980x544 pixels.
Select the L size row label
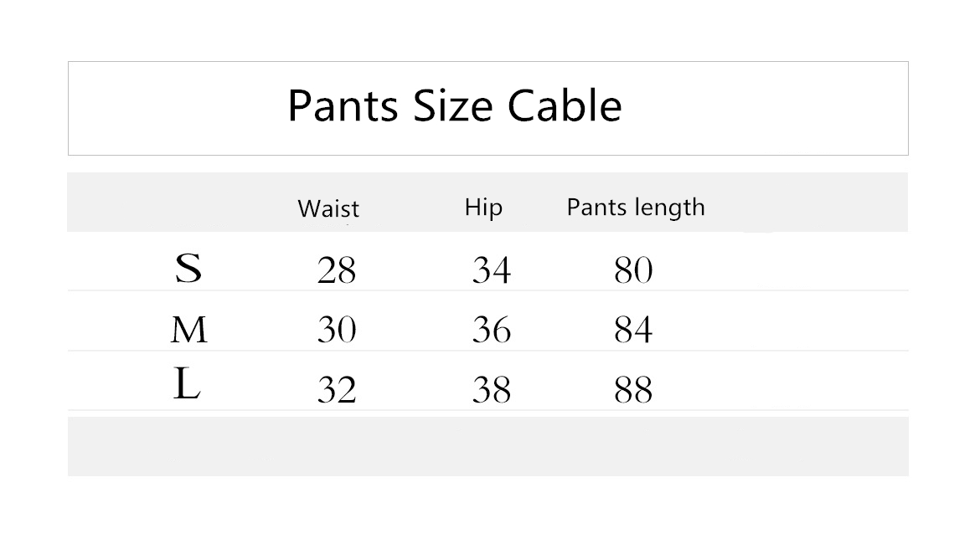[186, 385]
